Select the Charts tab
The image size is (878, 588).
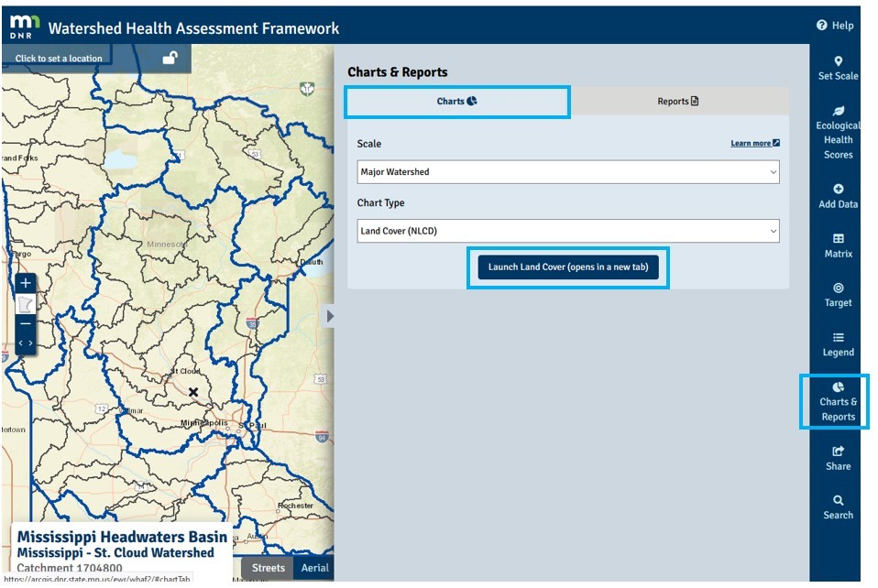(456, 102)
